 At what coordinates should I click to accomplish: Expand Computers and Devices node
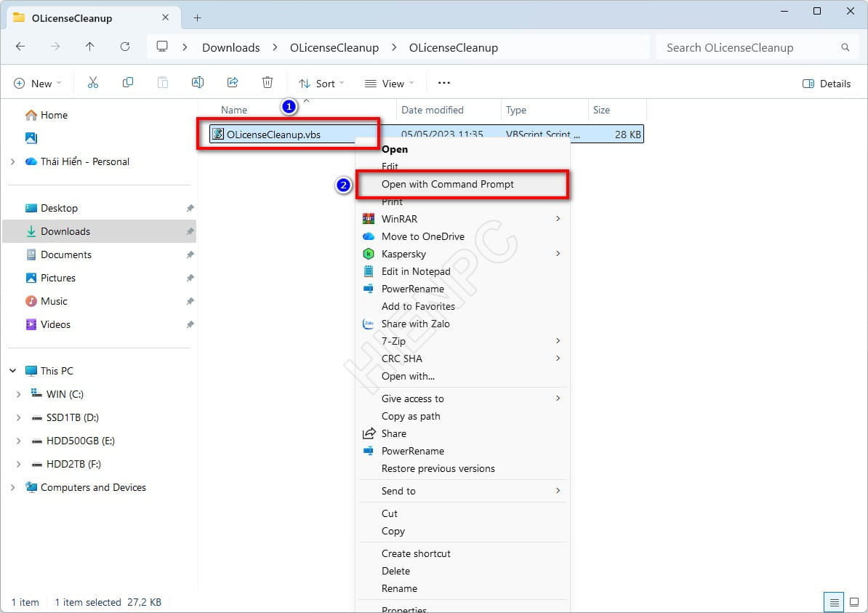13,487
